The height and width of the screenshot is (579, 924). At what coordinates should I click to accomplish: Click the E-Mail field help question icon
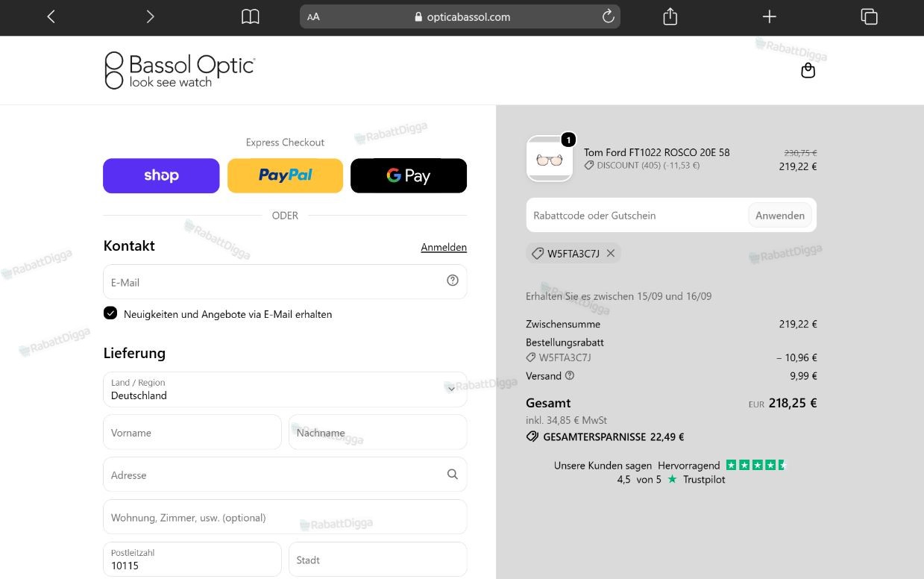click(x=453, y=281)
